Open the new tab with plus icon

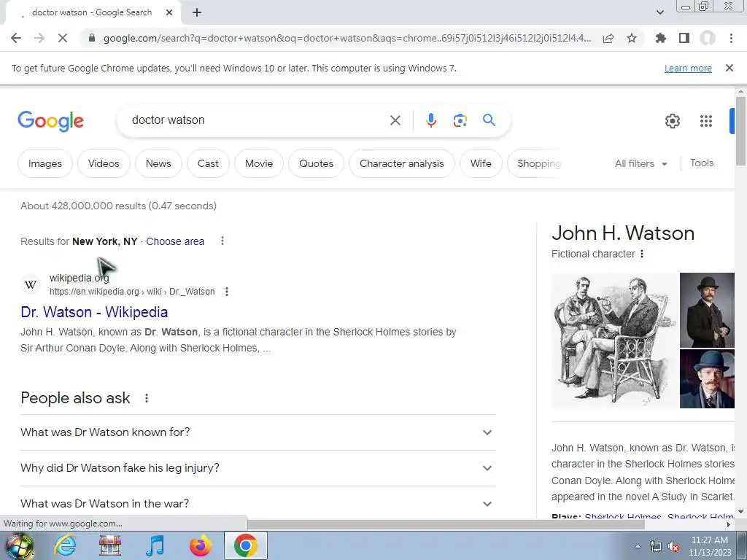pyautogui.click(x=197, y=13)
